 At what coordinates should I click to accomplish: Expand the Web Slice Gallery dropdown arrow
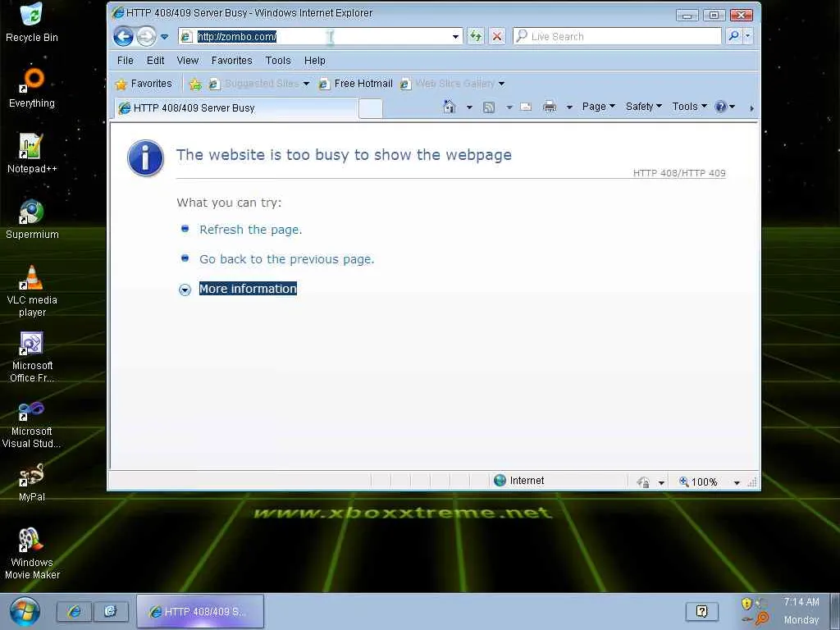pyautogui.click(x=501, y=84)
